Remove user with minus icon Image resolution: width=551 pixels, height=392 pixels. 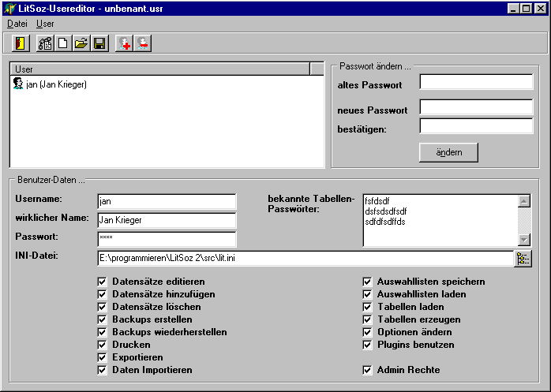pyautogui.click(x=143, y=43)
